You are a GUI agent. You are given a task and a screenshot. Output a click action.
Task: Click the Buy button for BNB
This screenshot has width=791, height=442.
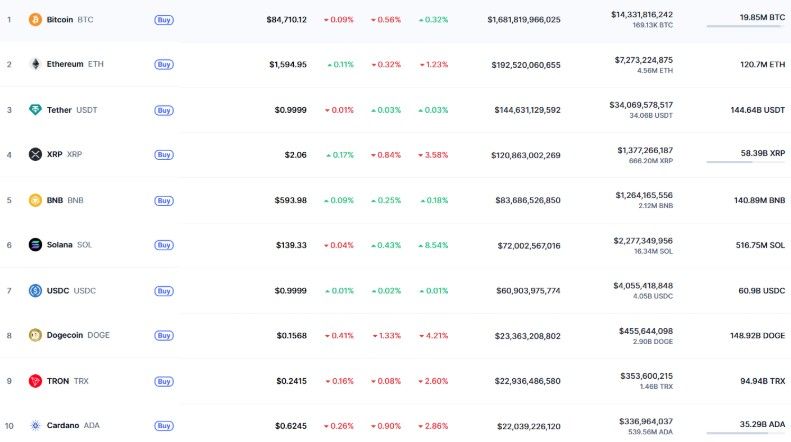164,200
